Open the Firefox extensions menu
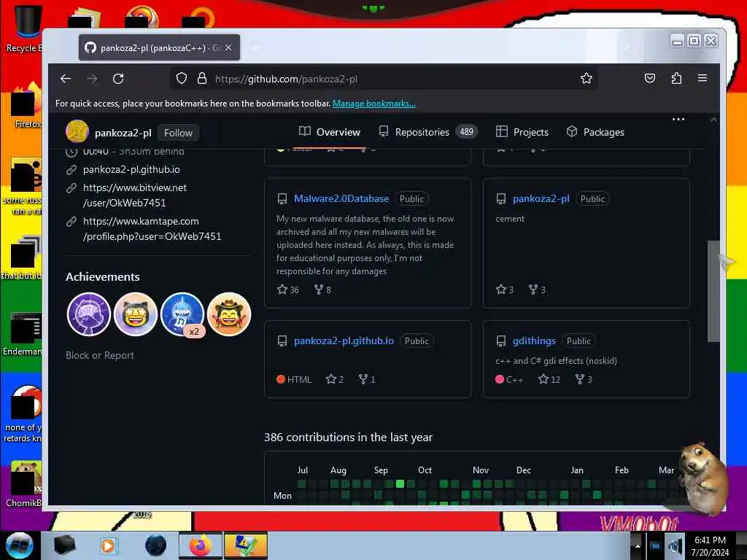The height and width of the screenshot is (560, 747). point(676,78)
